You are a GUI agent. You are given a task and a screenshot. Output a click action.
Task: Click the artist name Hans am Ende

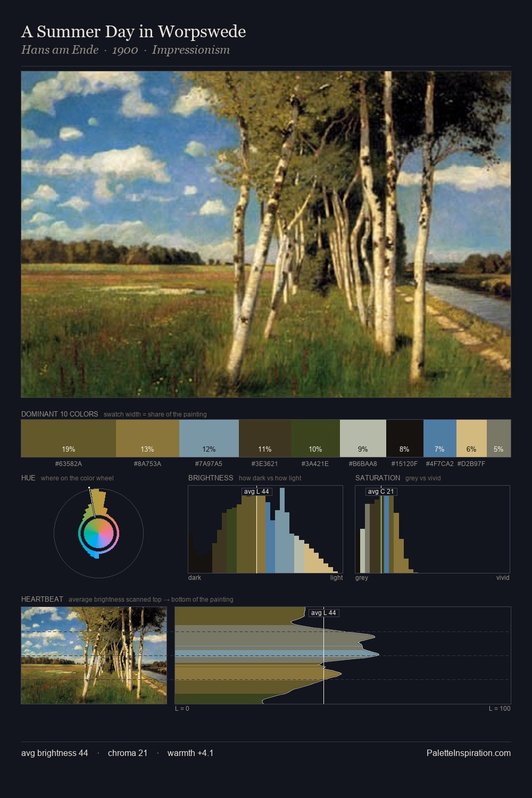(x=60, y=50)
